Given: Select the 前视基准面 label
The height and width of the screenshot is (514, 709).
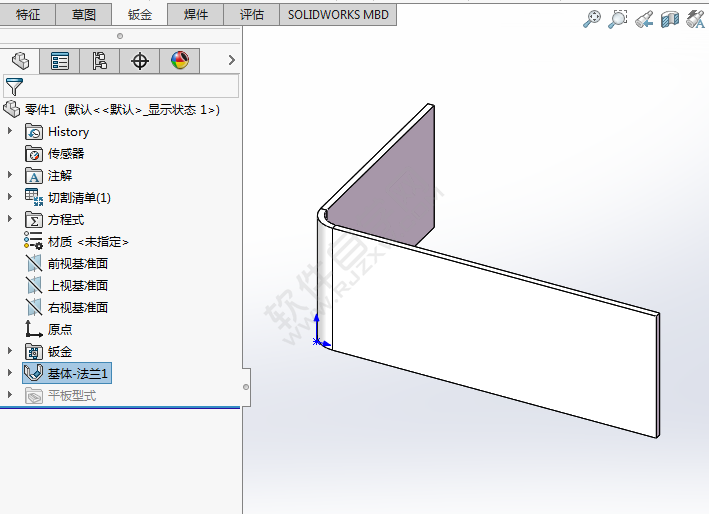Looking at the screenshot, I should [78, 264].
